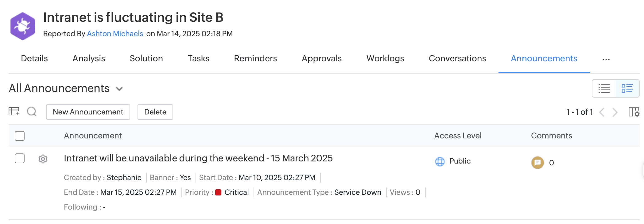The height and width of the screenshot is (224, 644).
Task: Go to next page of announcements
Action: [615, 112]
